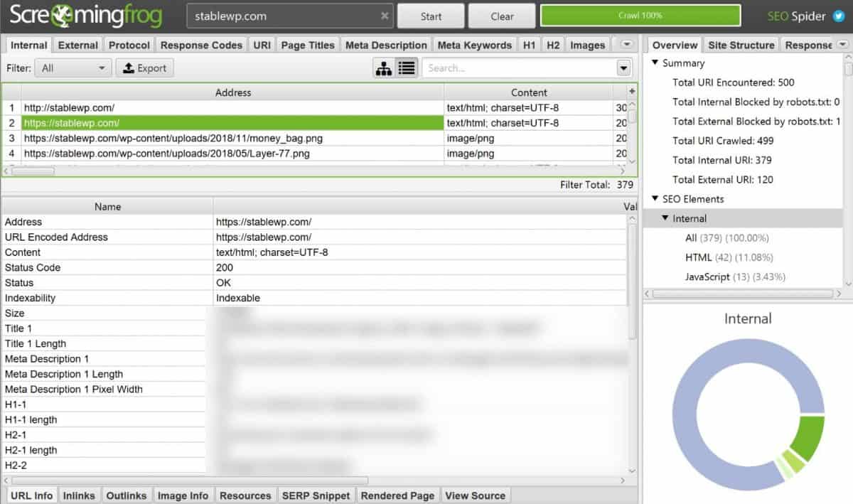Switch to the Site Structure tab

[741, 45]
